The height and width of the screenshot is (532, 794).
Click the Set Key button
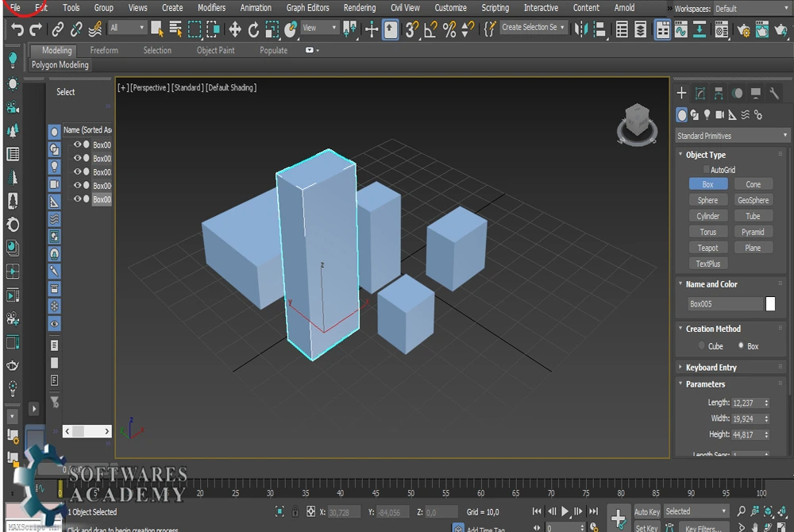[646, 527]
